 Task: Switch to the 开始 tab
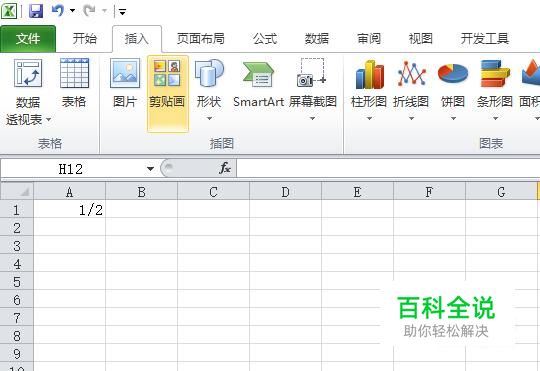[x=84, y=39]
